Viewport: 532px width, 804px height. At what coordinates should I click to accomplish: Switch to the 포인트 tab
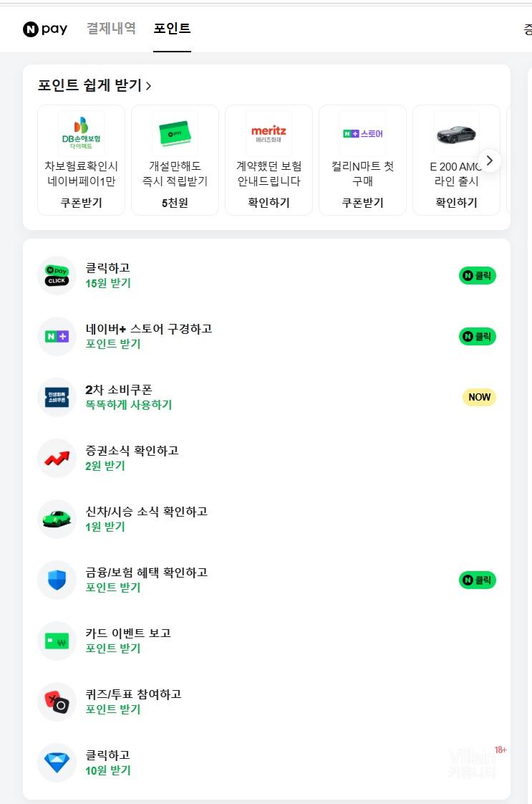[172, 29]
